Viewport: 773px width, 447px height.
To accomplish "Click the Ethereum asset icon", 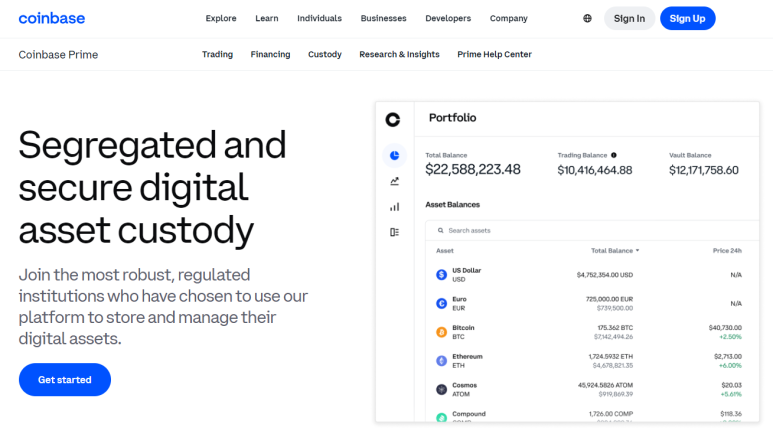I will pyautogui.click(x=442, y=361).
